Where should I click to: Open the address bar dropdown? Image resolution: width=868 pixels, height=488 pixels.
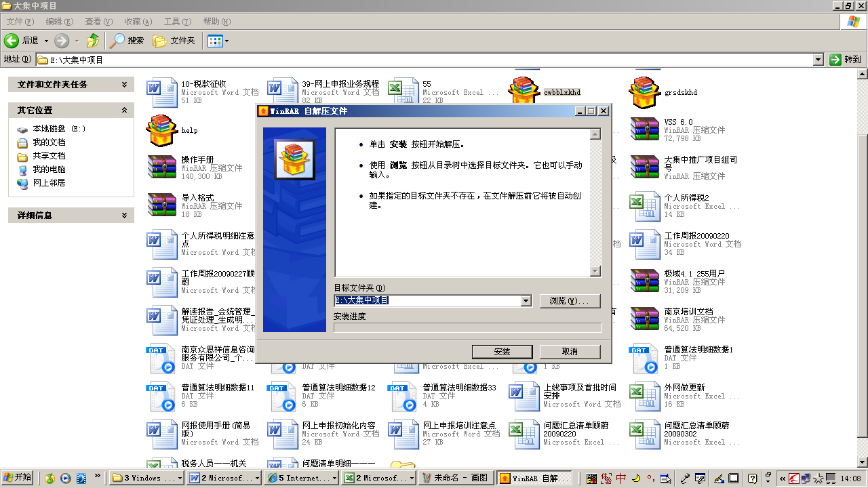818,60
